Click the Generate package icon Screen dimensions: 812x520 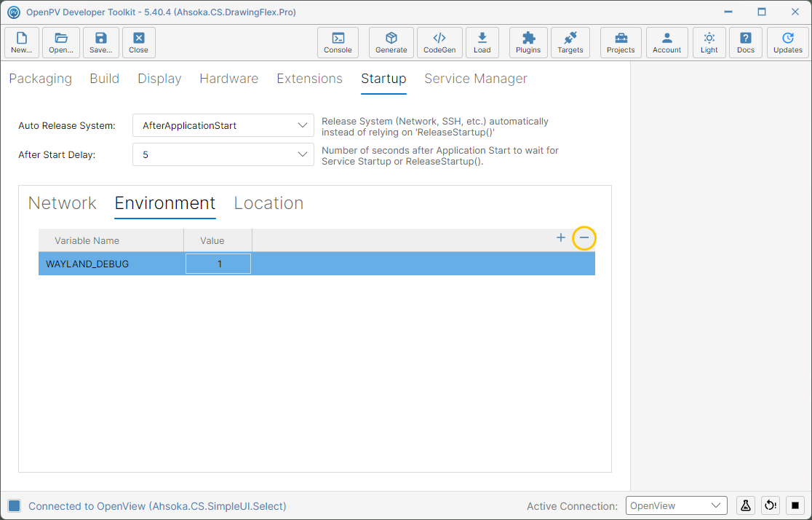click(391, 42)
